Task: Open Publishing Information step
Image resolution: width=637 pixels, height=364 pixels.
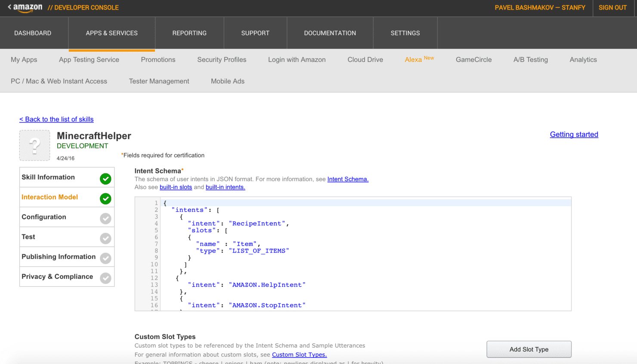Action: [67, 257]
